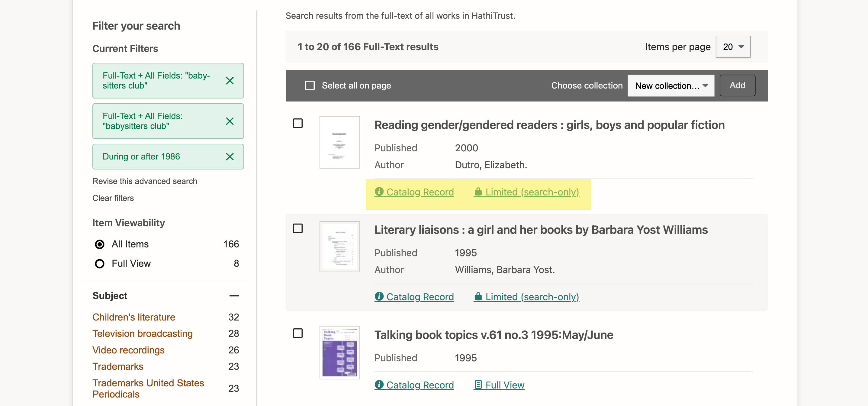
Task: Expand Items per page dropdown
Action: [734, 47]
